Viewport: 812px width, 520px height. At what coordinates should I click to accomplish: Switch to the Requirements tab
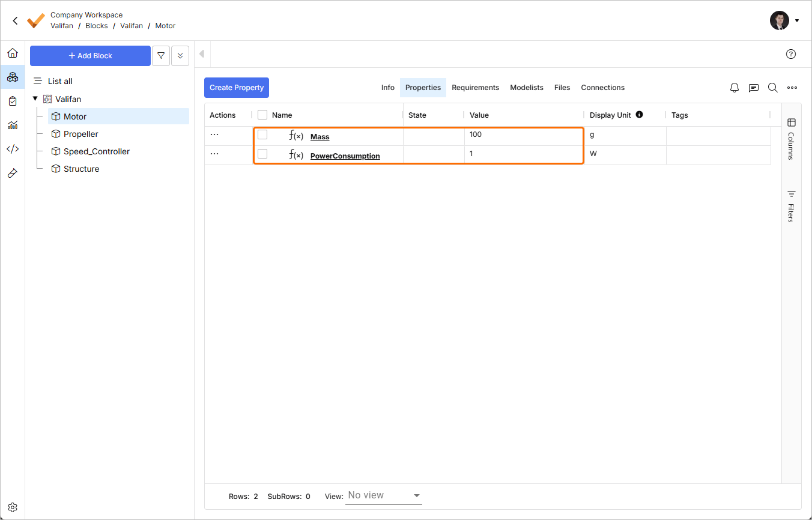(x=475, y=88)
